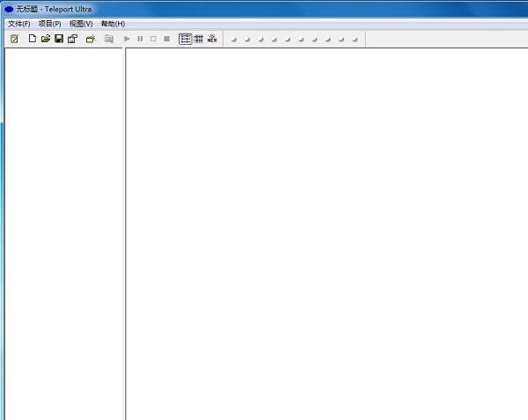Screen dimensions: 528x420
Task: Switch to the grid columns view icon
Action: click(199, 39)
